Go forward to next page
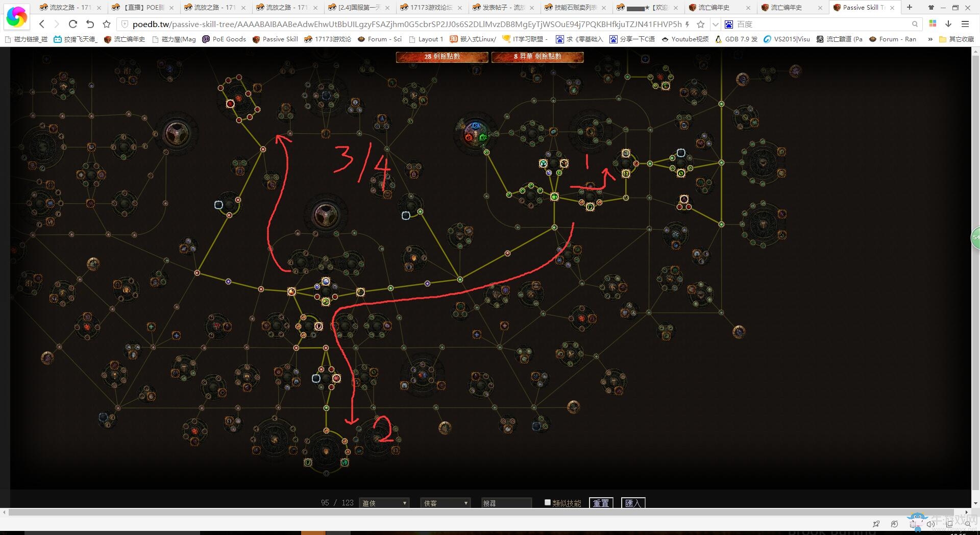 [x=57, y=24]
